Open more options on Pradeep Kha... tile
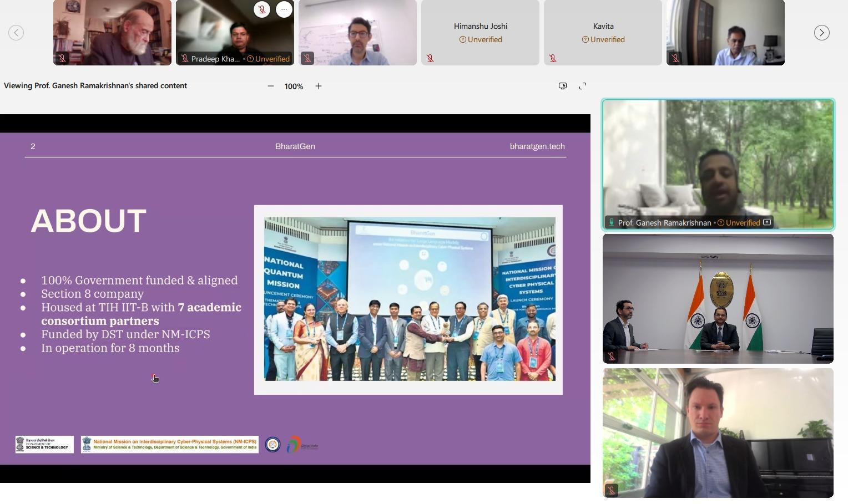The image size is (848, 504). [x=284, y=9]
